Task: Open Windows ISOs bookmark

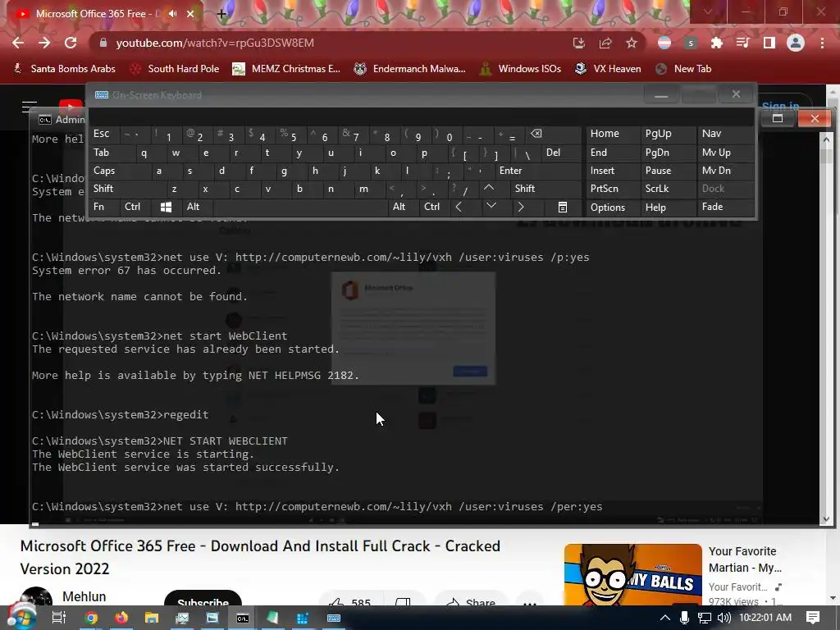Action: (x=521, y=69)
